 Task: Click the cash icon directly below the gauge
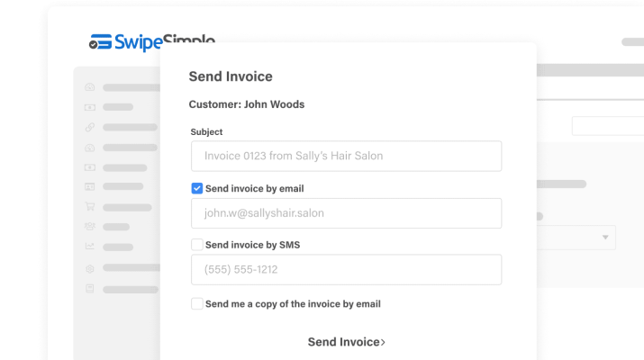click(89, 166)
